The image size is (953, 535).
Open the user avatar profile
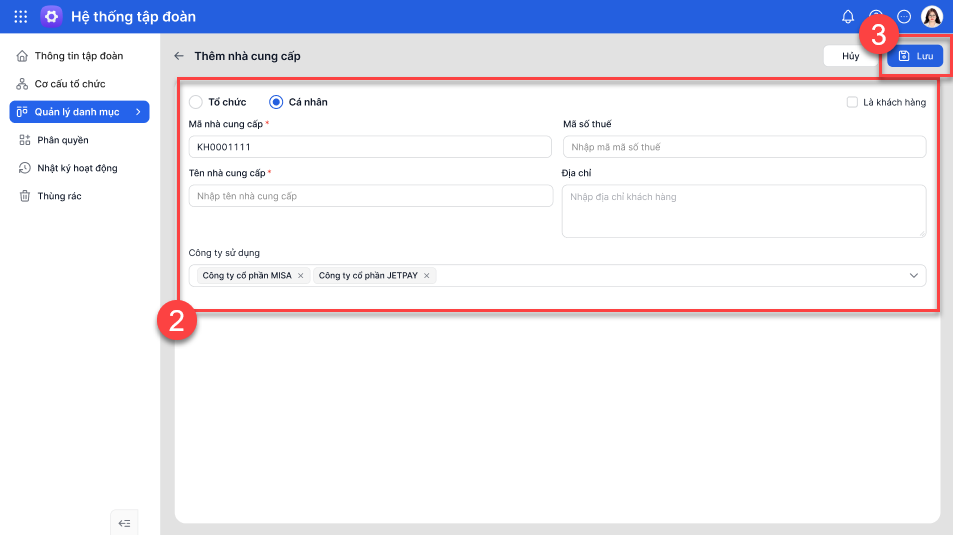pyautogui.click(x=932, y=16)
